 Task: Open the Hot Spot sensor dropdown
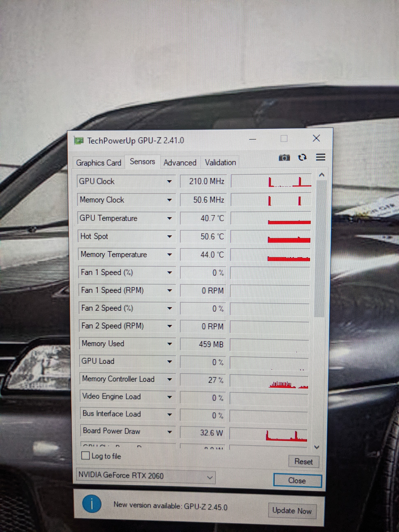tap(170, 237)
